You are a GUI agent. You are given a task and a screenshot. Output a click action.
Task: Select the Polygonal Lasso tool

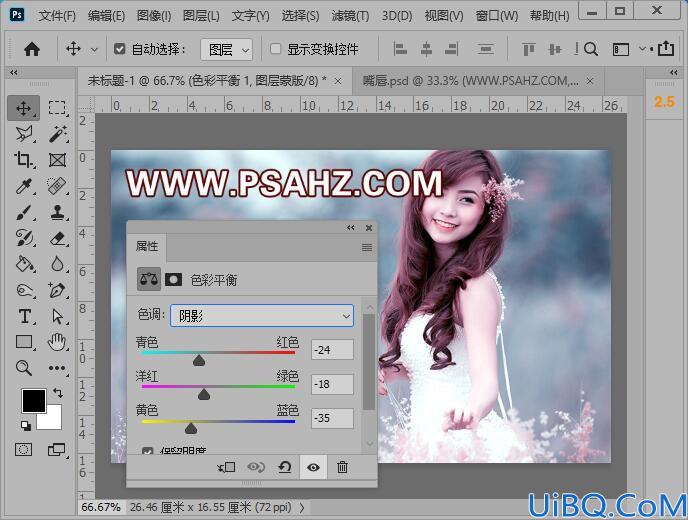click(24, 133)
